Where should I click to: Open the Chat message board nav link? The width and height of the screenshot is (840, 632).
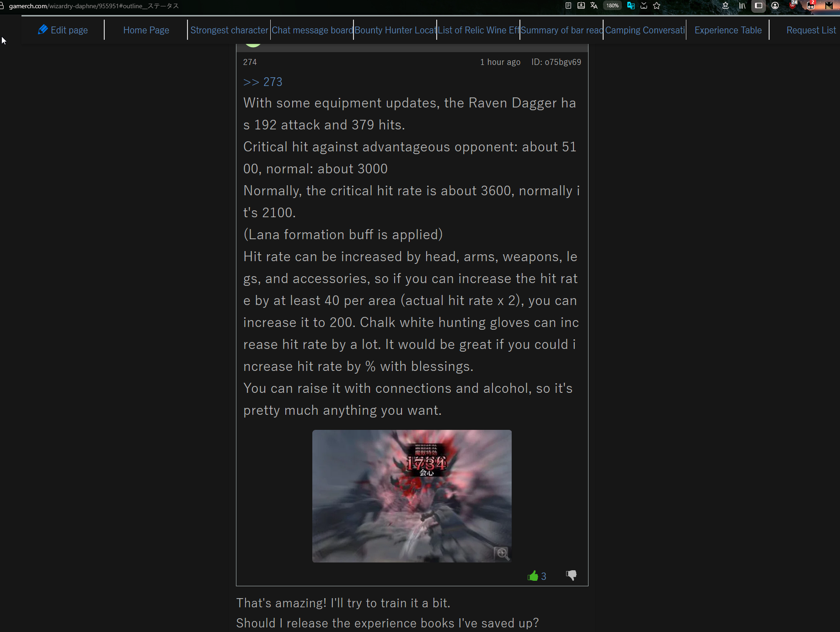click(x=312, y=30)
